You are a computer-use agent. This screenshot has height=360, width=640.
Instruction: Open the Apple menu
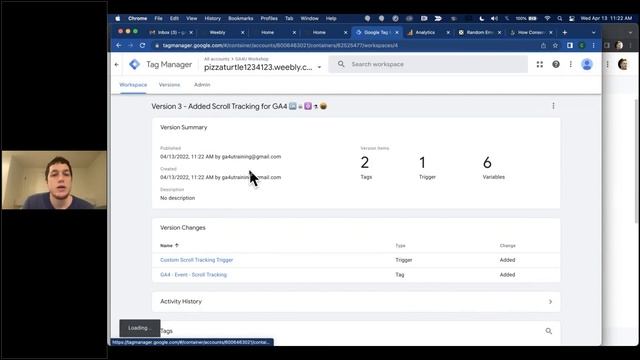(118, 18)
